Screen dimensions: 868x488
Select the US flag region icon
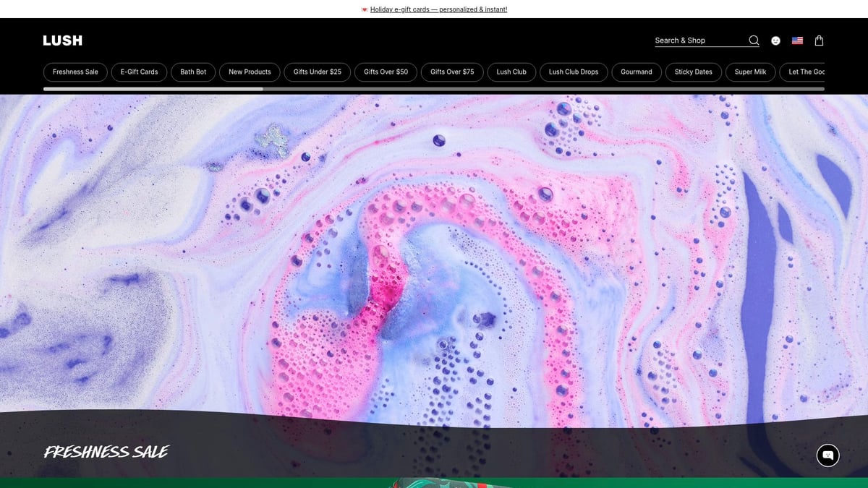(797, 41)
